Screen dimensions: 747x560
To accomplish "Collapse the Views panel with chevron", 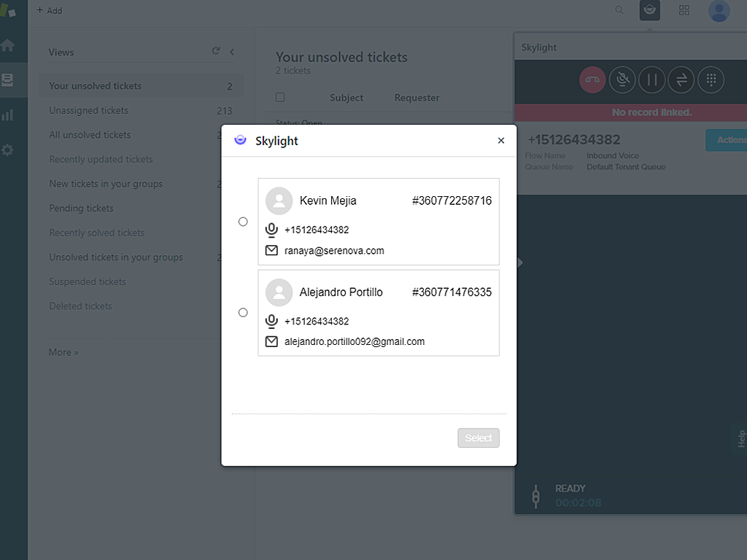I will (232, 51).
